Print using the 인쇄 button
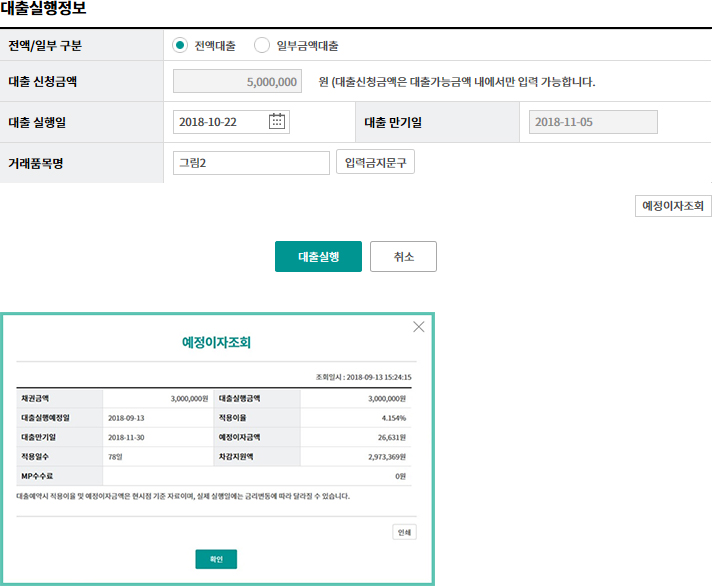 (404, 532)
